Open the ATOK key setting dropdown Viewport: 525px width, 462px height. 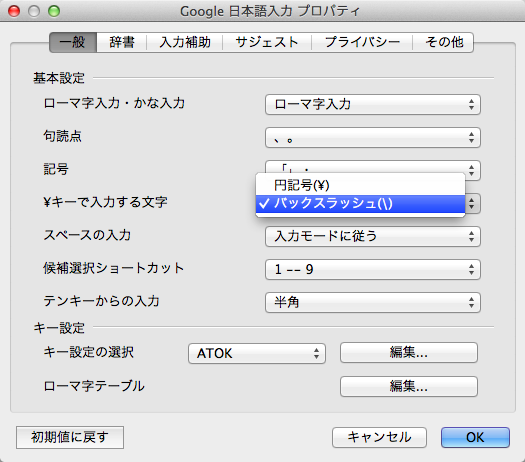[257, 353]
